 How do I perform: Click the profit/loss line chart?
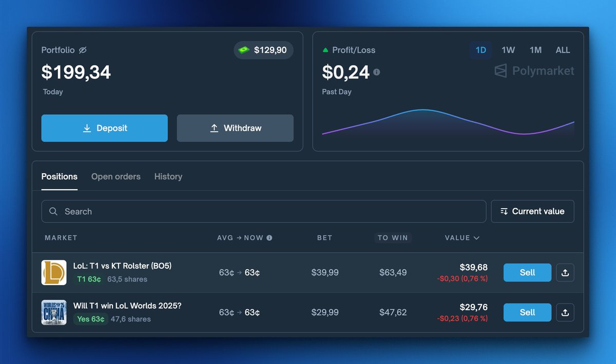[448, 123]
